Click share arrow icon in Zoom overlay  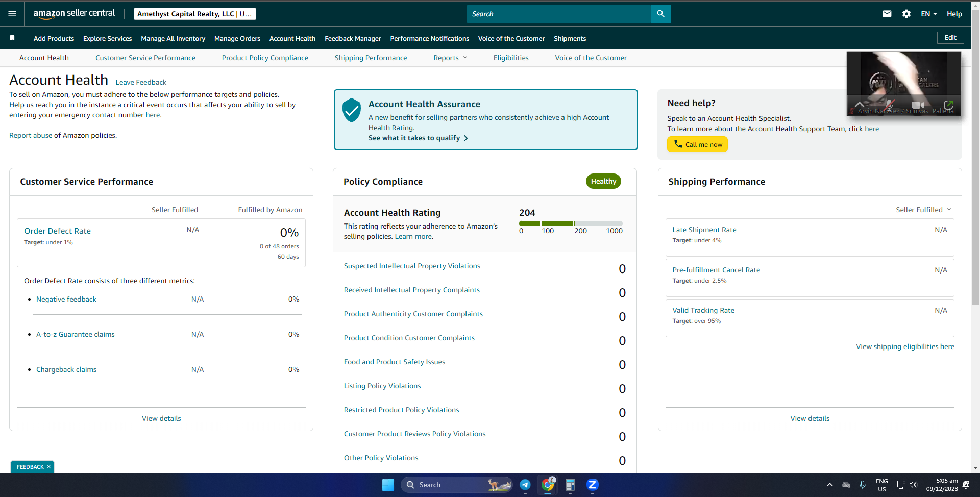[x=948, y=105]
